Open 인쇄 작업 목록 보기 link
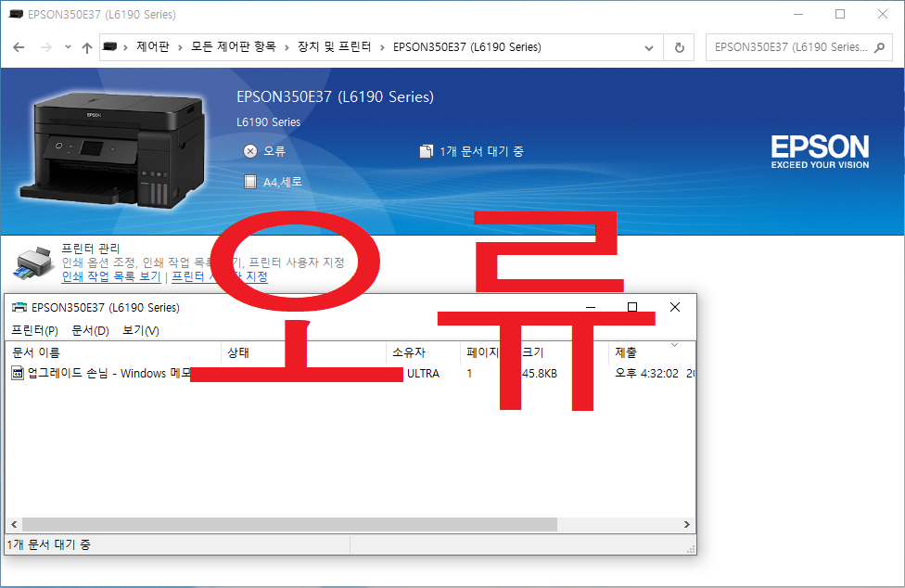This screenshot has width=905, height=588. (111, 276)
